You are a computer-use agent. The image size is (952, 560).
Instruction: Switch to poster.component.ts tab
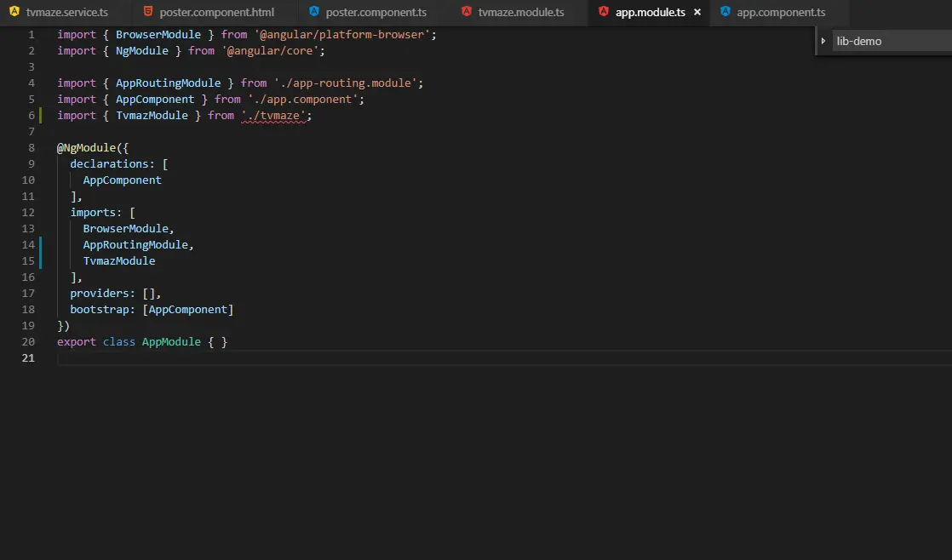(x=367, y=12)
